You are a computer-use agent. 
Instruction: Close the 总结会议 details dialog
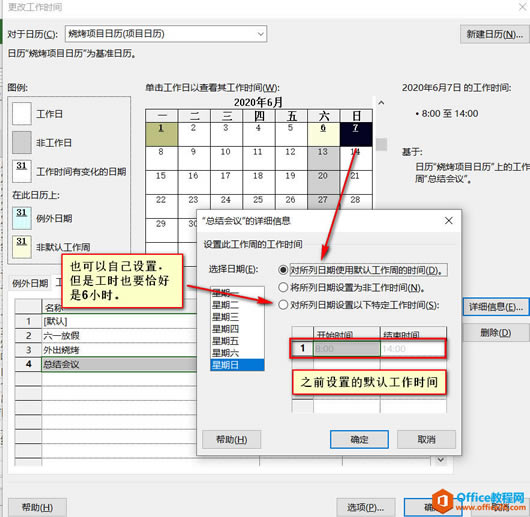pos(449,221)
